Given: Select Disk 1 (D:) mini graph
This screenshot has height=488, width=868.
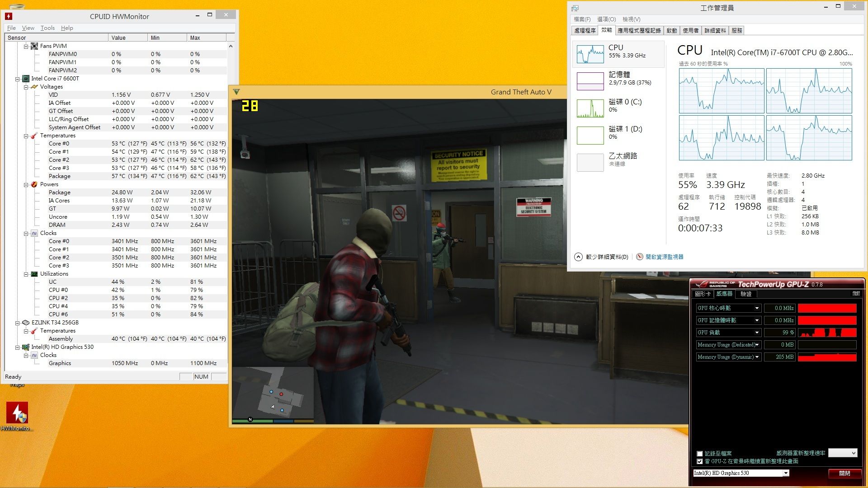Looking at the screenshot, I should [590, 136].
